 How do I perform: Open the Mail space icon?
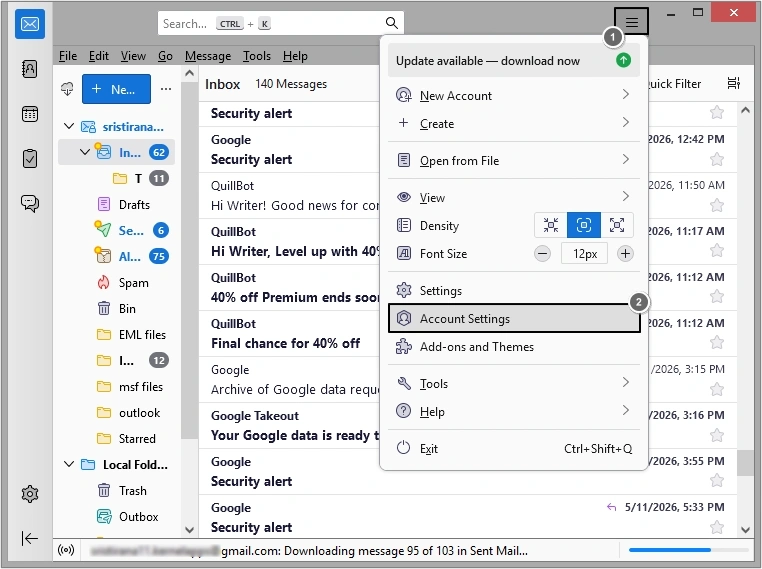coord(30,23)
